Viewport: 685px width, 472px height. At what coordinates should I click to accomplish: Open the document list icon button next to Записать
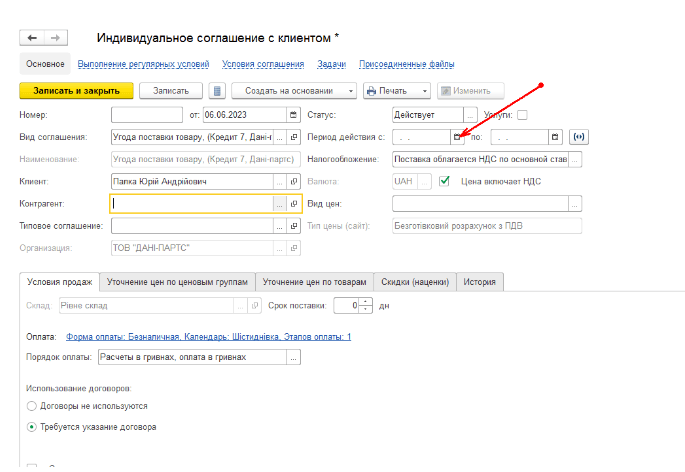(x=218, y=91)
